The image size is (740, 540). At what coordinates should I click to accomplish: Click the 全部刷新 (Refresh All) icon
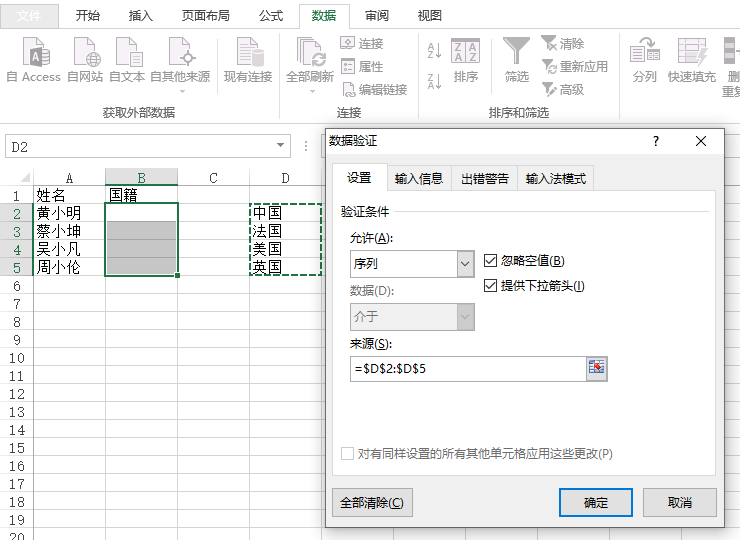pos(310,52)
